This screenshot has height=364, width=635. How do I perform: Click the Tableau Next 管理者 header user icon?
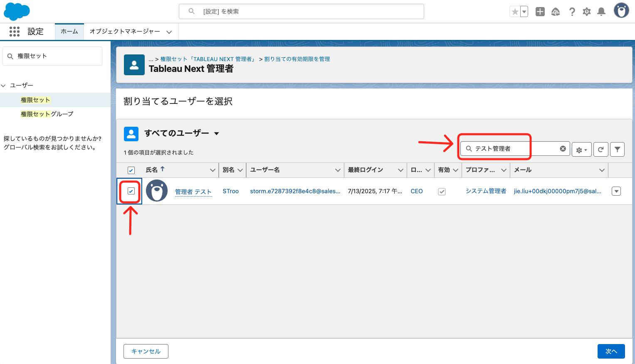point(134,65)
